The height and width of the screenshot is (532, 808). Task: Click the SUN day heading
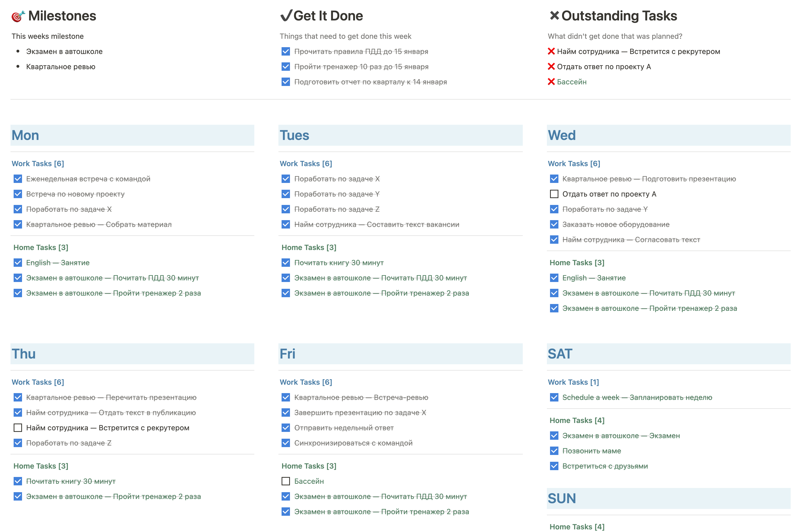(562, 498)
